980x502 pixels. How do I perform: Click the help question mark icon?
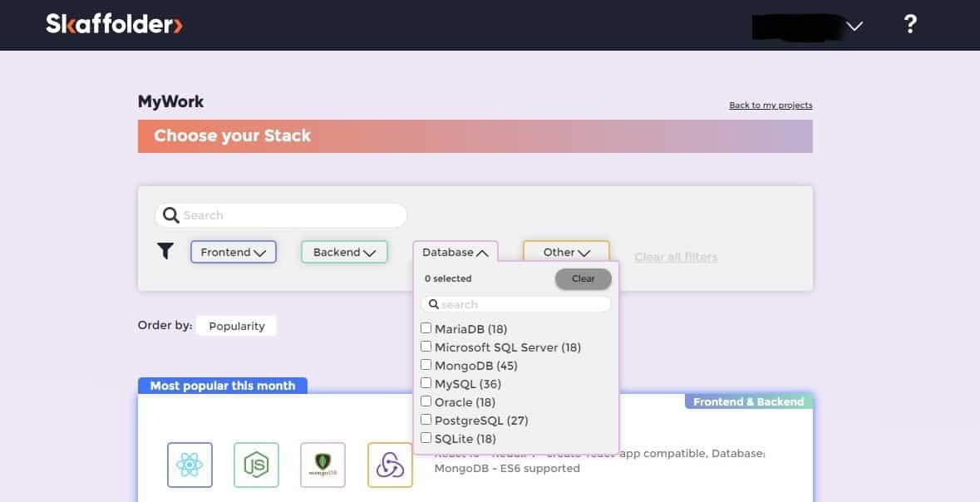click(x=910, y=25)
